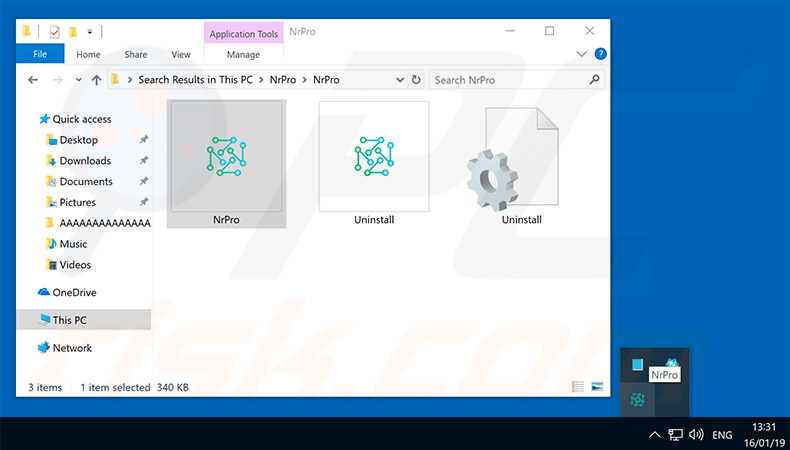Open the Explorer help button
790x450 pixels.
click(x=600, y=54)
